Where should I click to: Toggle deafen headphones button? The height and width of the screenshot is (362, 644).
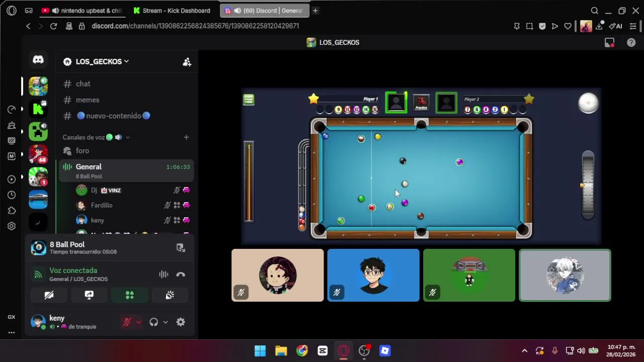tap(154, 322)
